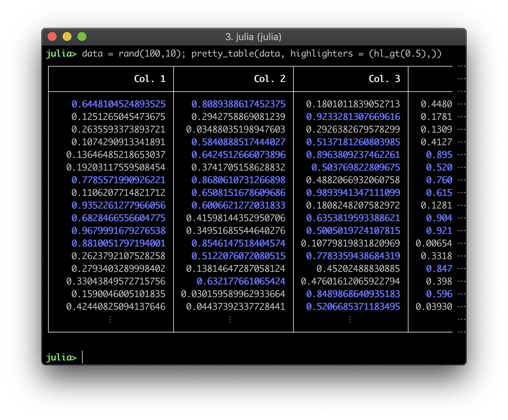Viewport: 508px width, 420px height.
Task: Click the 'Col. 1' column header
Action: (x=150, y=79)
